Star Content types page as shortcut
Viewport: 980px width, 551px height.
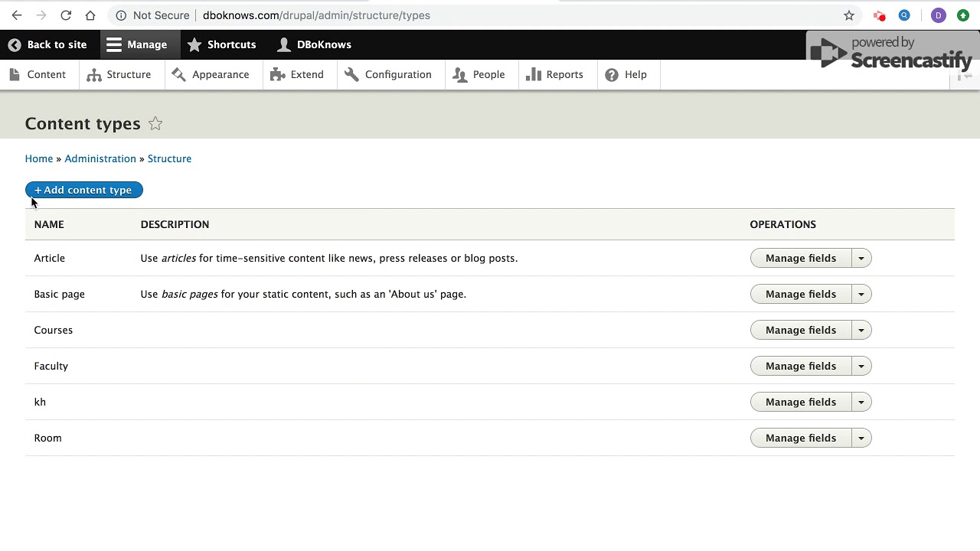(x=155, y=124)
